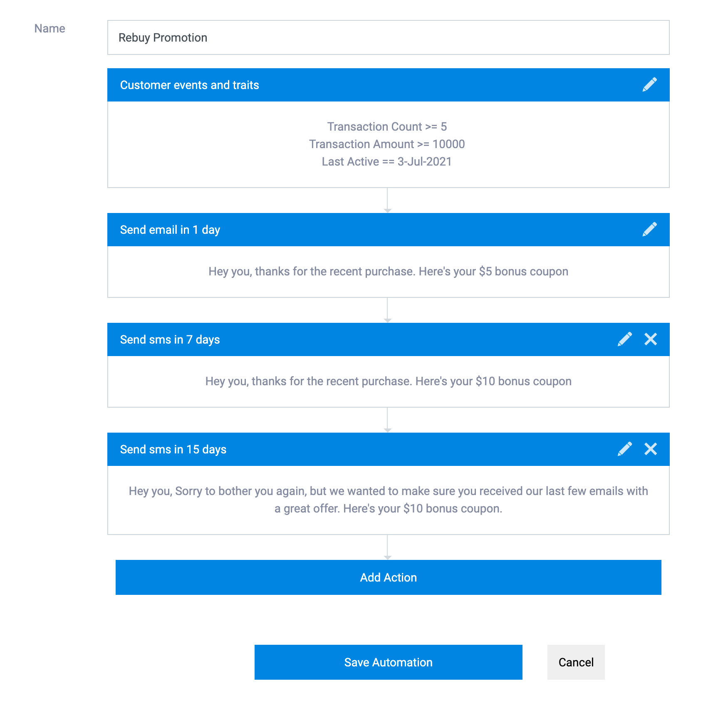Remove the Send sms in 7 days step
Image resolution: width=728 pixels, height=708 pixels.
point(651,339)
